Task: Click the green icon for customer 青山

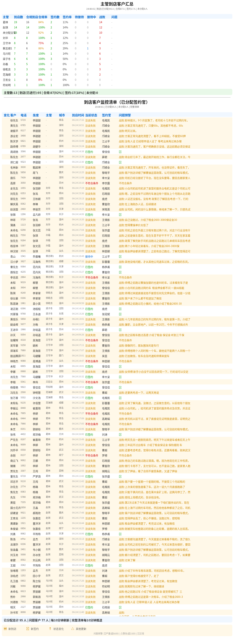Action: click(120, 257)
